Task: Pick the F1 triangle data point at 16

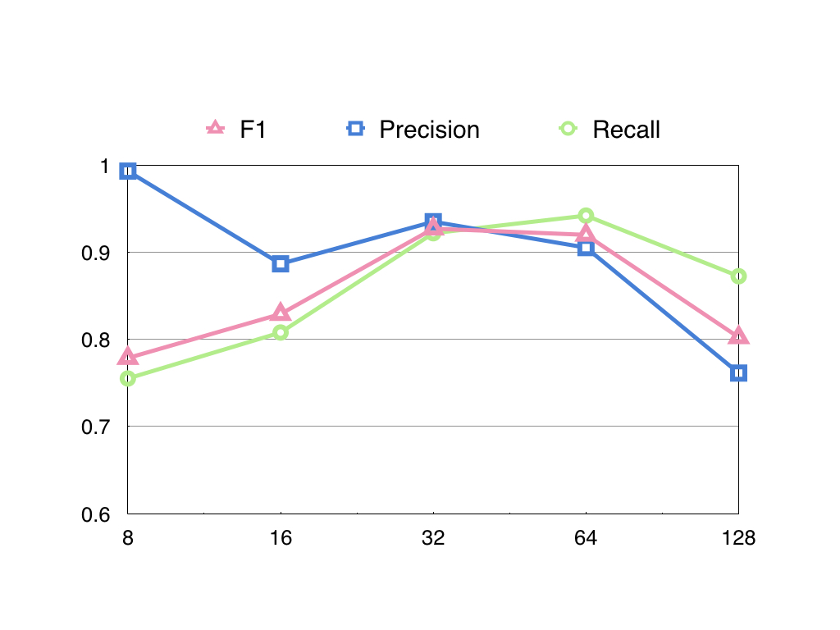Action: [281, 313]
